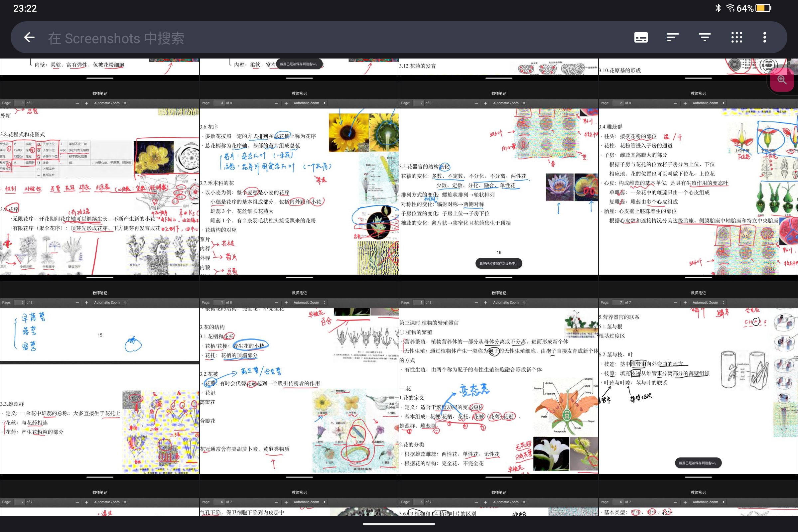Open screenshot showing 3.6.花序 sunflower notes
The height and width of the screenshot is (532, 798).
299,181
